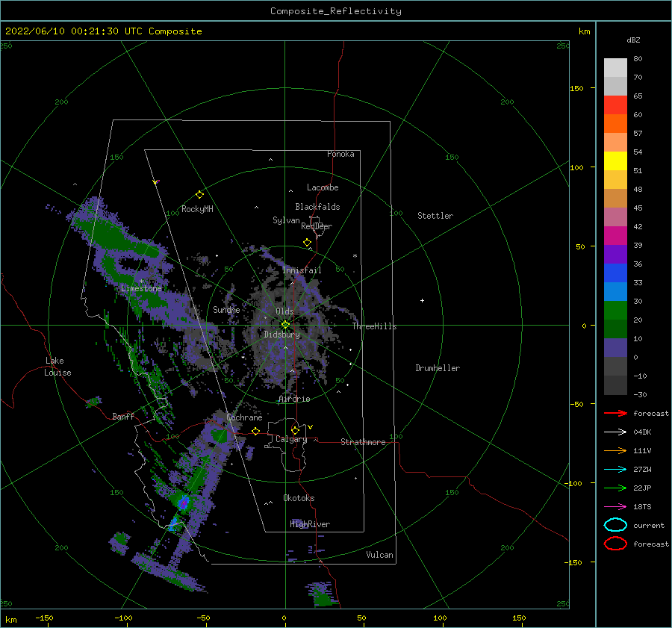Click the yellow V marker northwest of RockyMH
The width and height of the screenshot is (672, 628).
155,182
